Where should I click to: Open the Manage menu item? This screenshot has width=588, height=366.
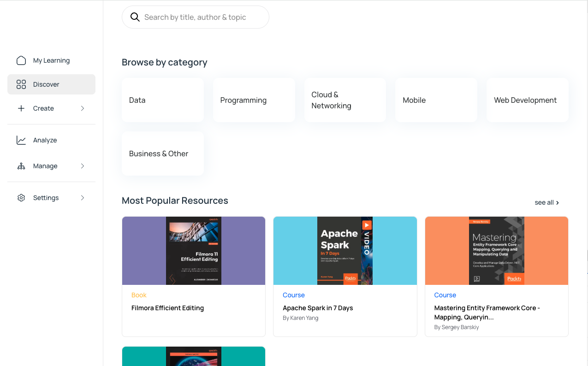51,166
